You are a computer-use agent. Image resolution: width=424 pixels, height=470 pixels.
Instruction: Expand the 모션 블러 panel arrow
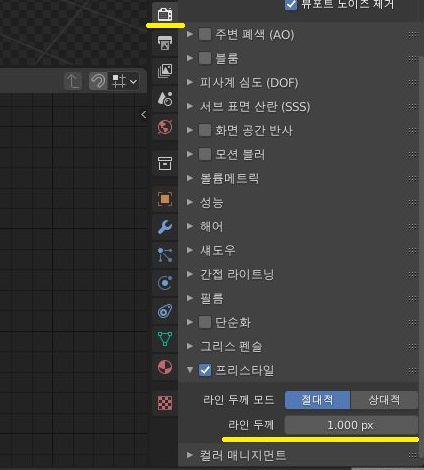tap(190, 154)
